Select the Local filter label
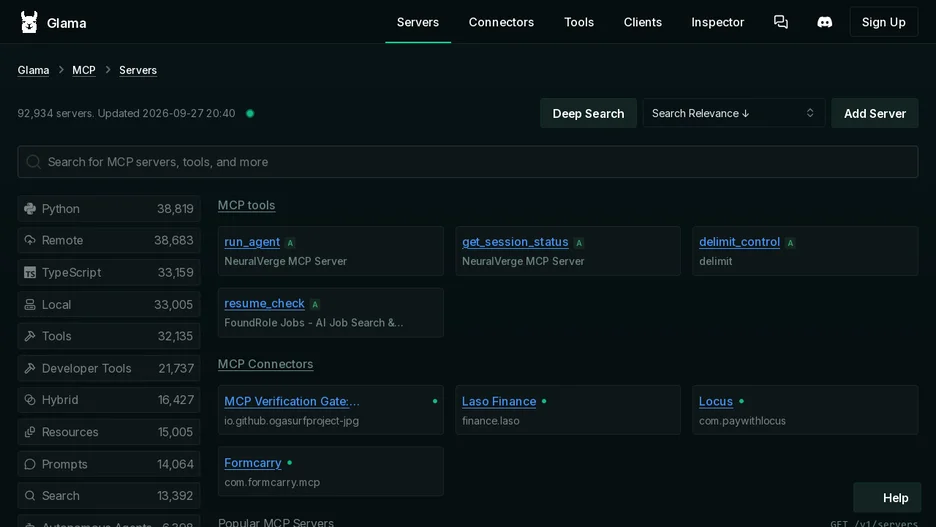Screen dimensions: 936x527 tap(56, 304)
